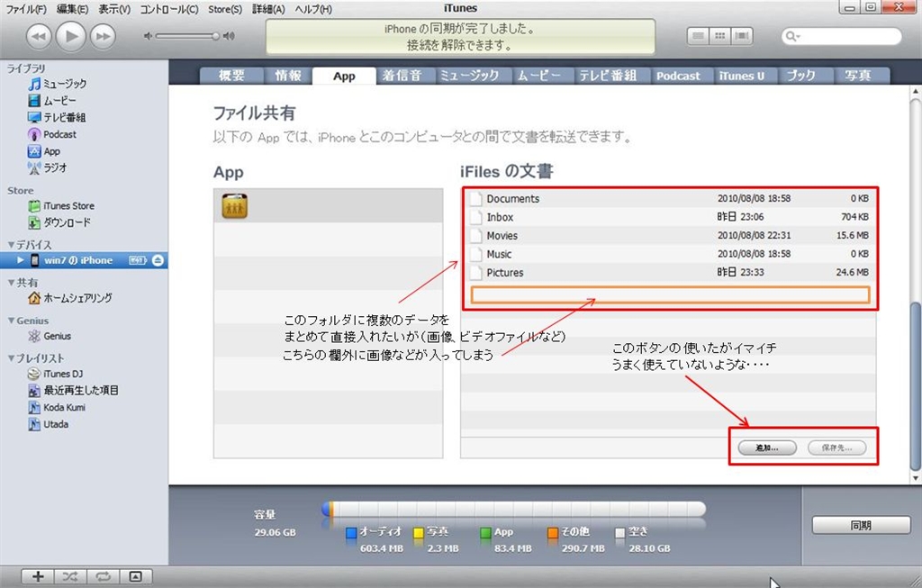
Task: Open iTunes Store in the sidebar
Action: [x=61, y=206]
